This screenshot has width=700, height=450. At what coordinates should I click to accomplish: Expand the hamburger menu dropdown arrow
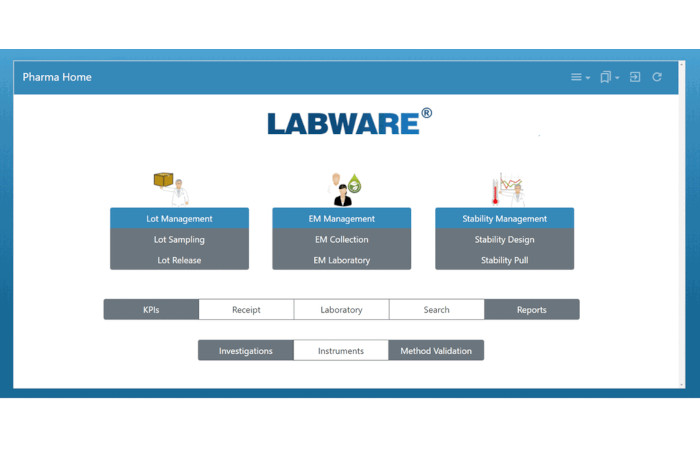(x=588, y=78)
